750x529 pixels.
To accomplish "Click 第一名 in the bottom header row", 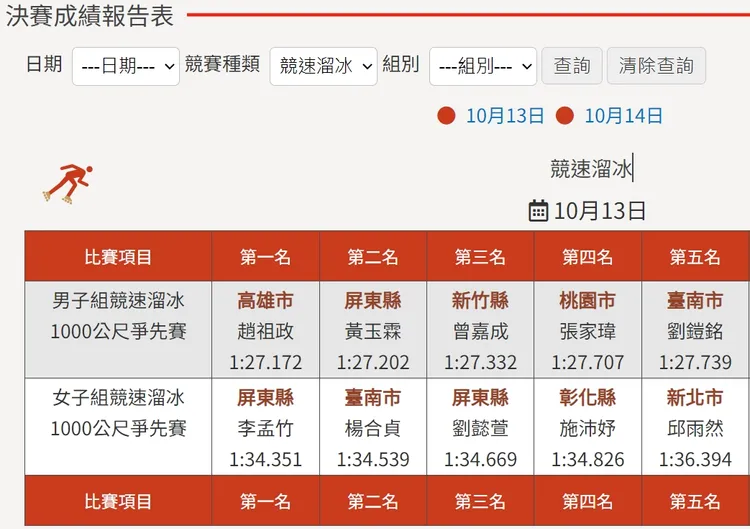I will [x=265, y=501].
